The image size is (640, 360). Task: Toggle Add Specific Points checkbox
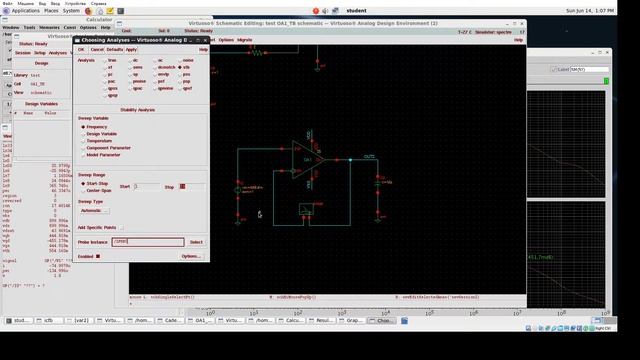click(x=121, y=227)
